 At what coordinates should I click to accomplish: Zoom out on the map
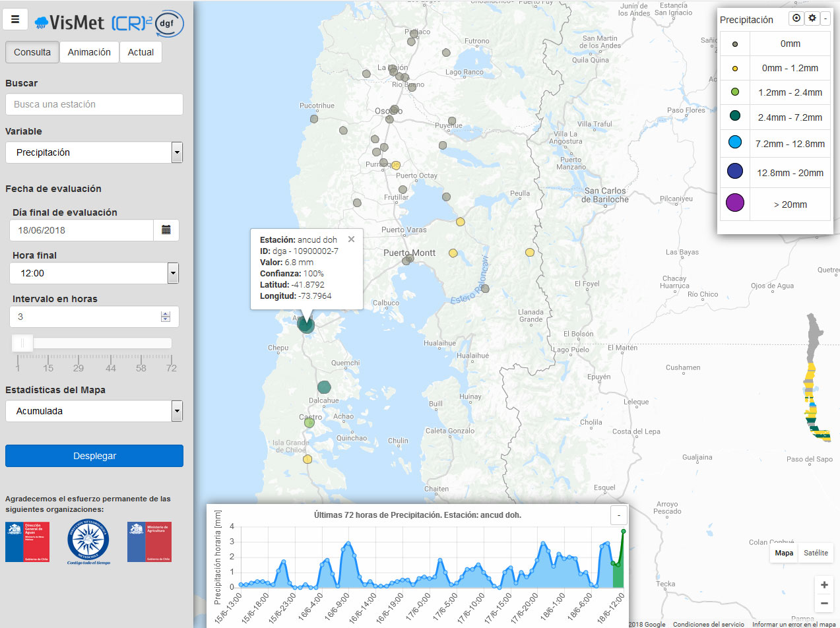pyautogui.click(x=824, y=603)
